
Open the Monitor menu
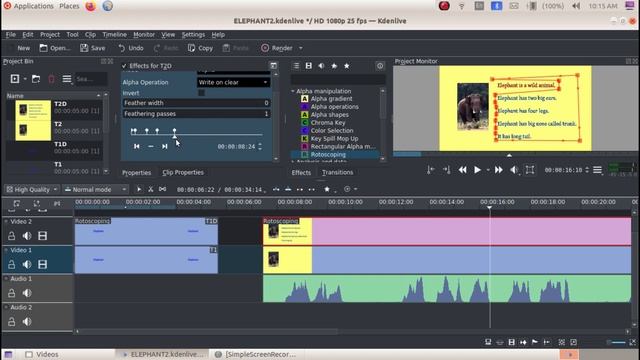(x=144, y=35)
